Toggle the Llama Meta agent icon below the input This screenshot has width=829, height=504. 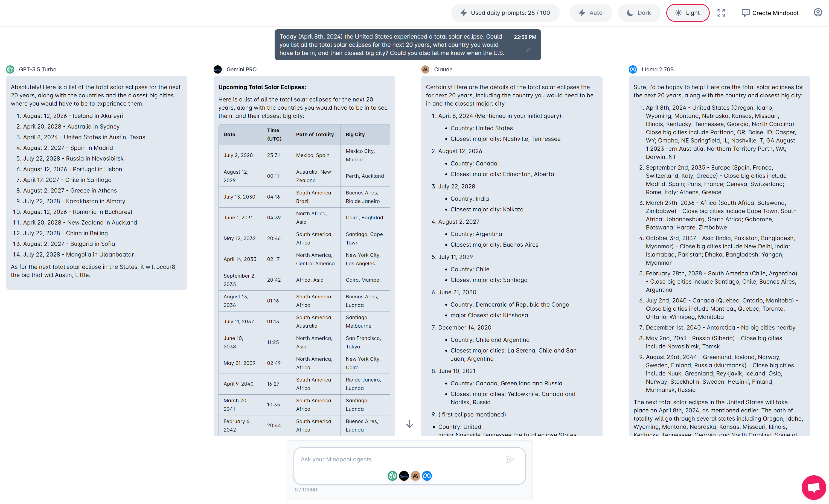427,476
